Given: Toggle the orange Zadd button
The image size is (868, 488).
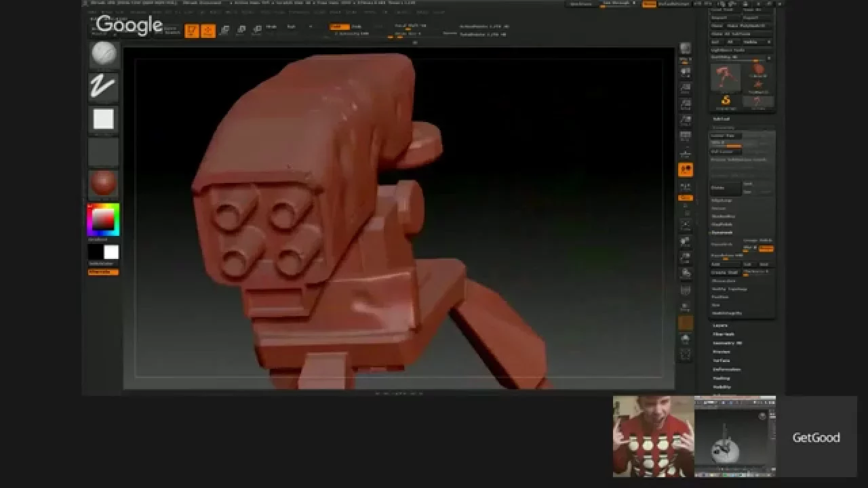Looking at the screenshot, I should pyautogui.click(x=339, y=26).
